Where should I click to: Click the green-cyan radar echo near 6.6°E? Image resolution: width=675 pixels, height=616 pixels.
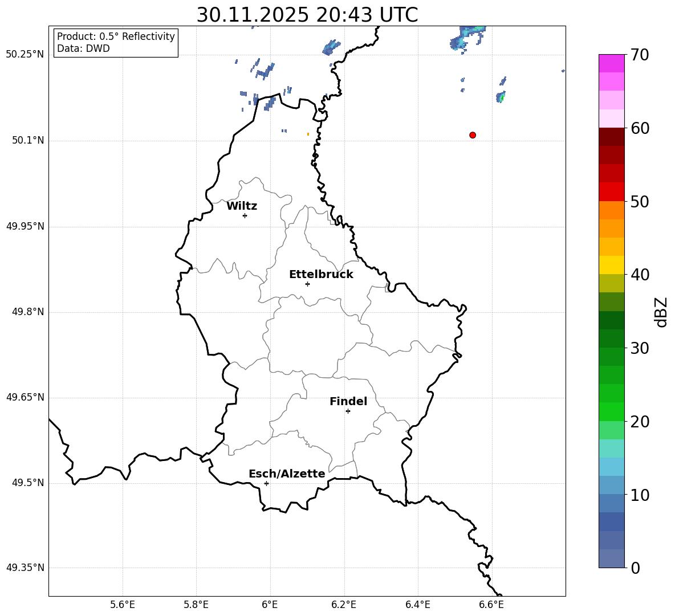pos(501,97)
